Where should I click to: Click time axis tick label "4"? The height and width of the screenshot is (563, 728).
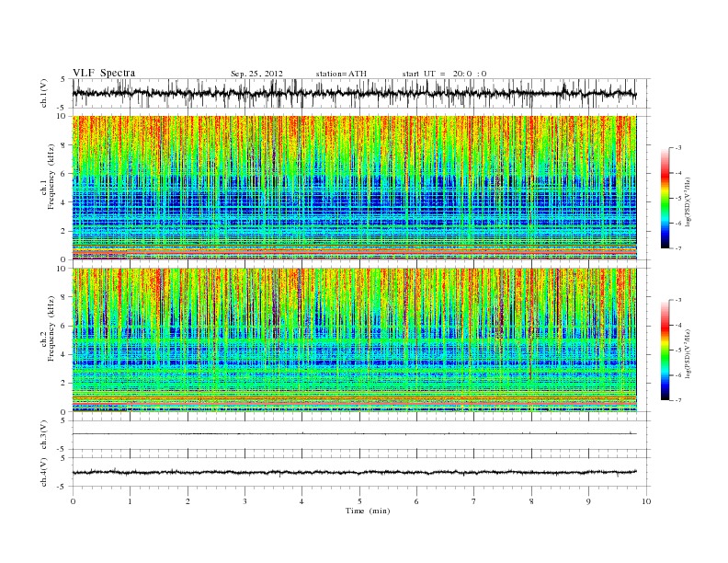click(301, 501)
